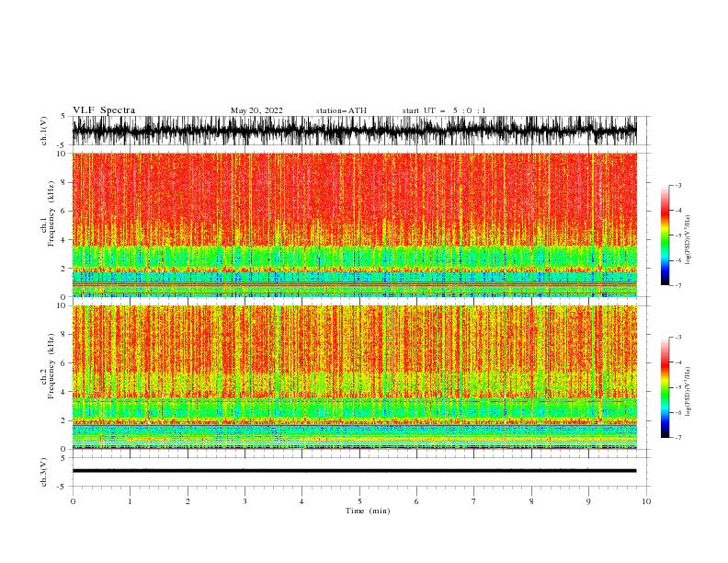Screen dimensions: 728x563
Task: Click the time axis tick label '10'
Action: [646, 501]
